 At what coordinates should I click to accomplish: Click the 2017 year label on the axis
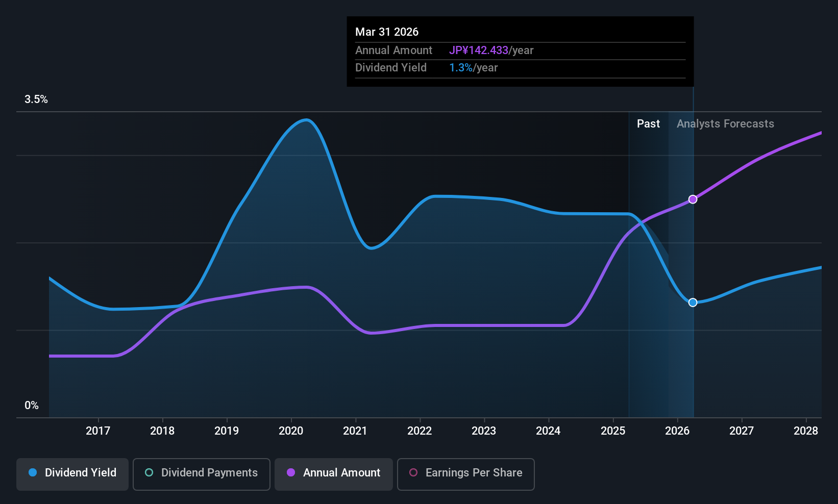98,431
